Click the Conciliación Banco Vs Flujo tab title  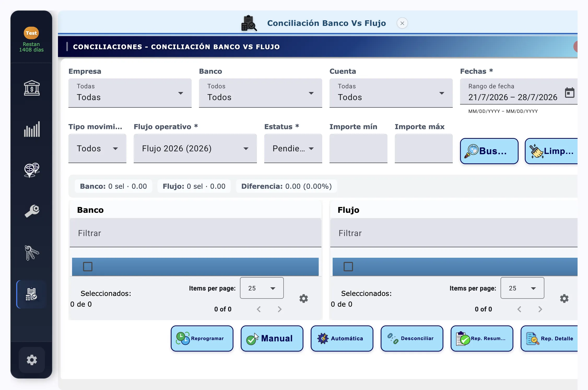click(326, 23)
